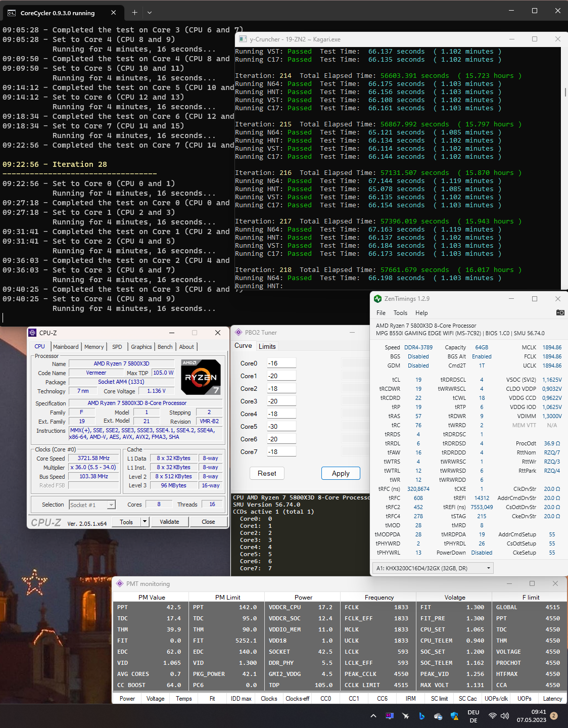Click the Core7 curve value field
568x728 pixels.
(x=281, y=451)
